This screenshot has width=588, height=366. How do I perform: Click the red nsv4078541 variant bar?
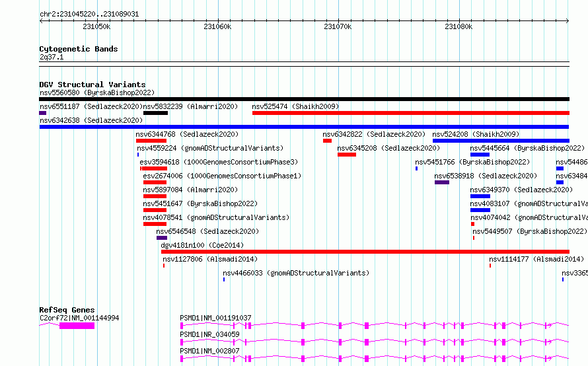click(155, 224)
